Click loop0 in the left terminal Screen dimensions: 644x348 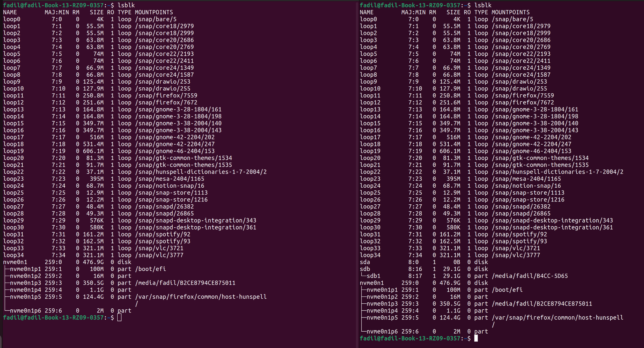[12, 19]
